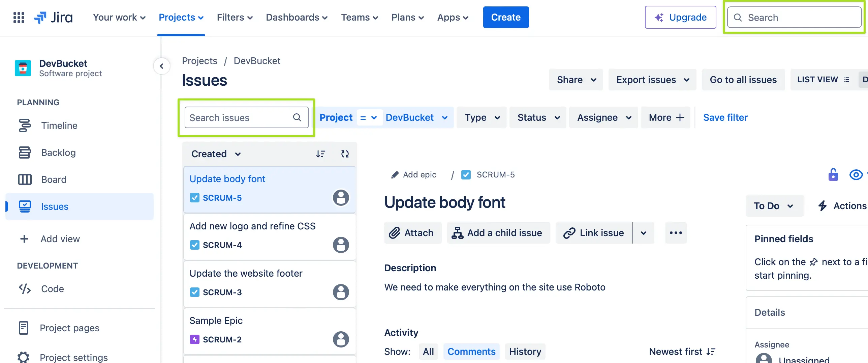Click the lock icon for issue restrictions
This screenshot has height=363, width=868.
pyautogui.click(x=833, y=175)
